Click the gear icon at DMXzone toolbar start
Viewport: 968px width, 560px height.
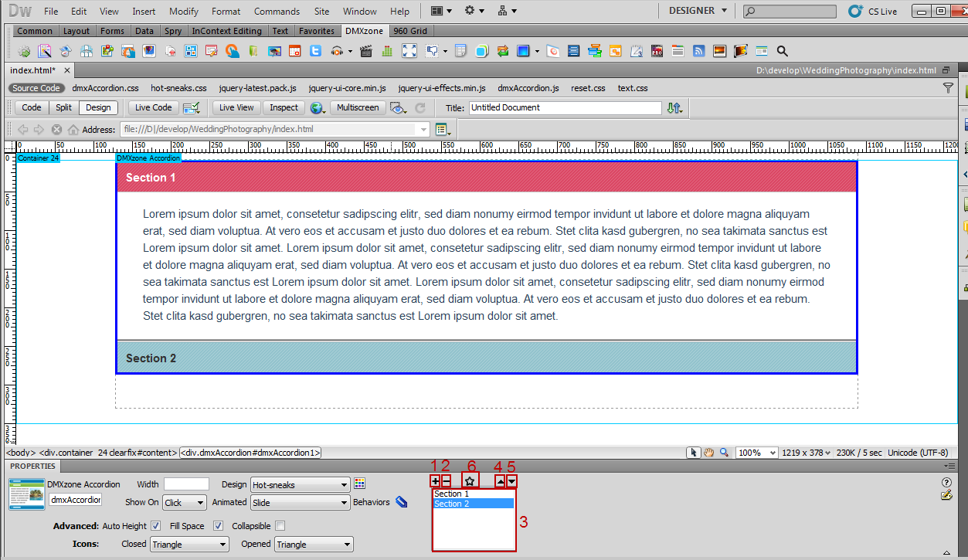pos(25,51)
